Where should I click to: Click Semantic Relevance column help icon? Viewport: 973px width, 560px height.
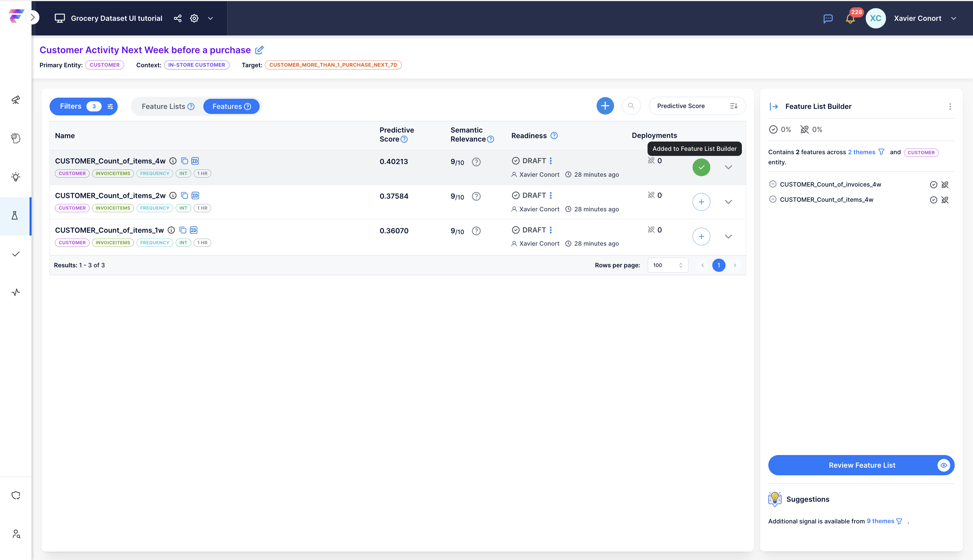click(490, 139)
